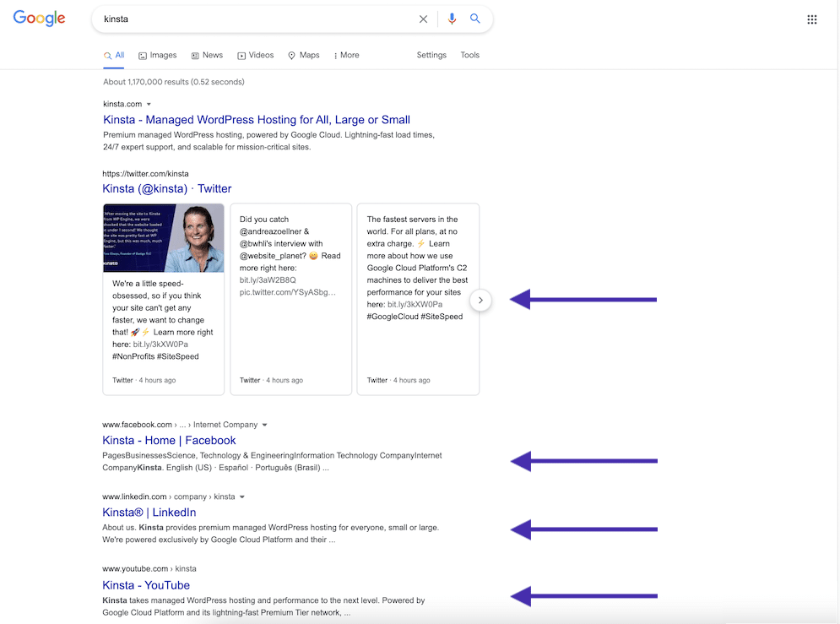Open the kinsta.com result dropdown arrow
840x624 pixels.
click(x=149, y=103)
